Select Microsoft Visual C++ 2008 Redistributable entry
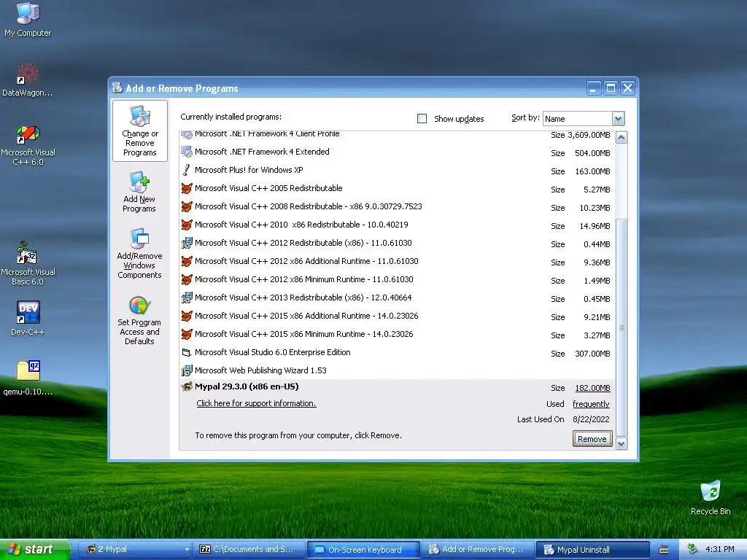Viewport: 747px width, 560px height. point(397,206)
